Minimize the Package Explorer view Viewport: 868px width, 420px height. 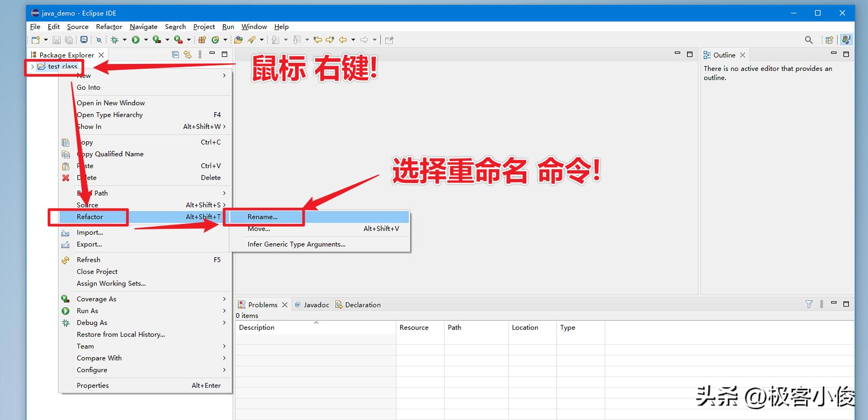[212, 54]
